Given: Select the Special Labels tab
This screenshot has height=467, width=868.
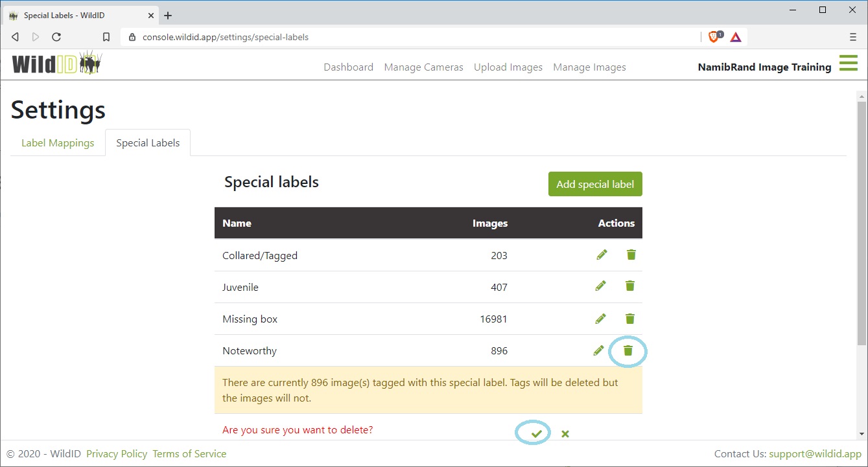Looking at the screenshot, I should point(148,143).
